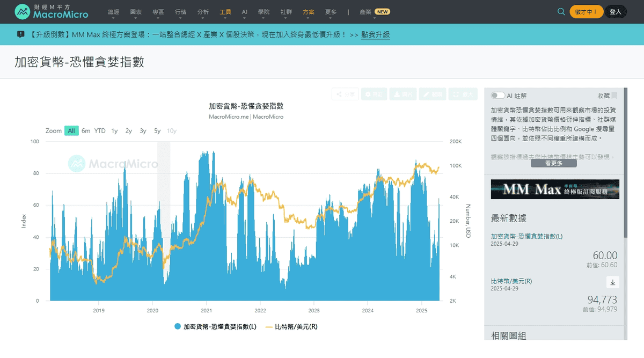The image size is (644, 358).
Task: Open 製圖 chart drawing tool
Action: click(x=432, y=94)
